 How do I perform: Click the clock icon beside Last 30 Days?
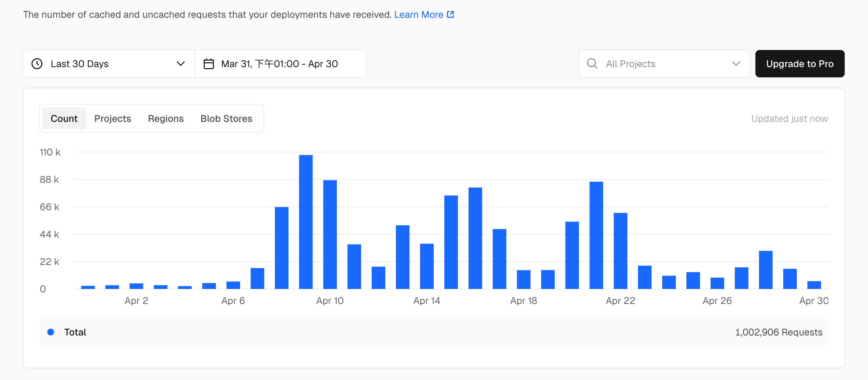tap(37, 64)
